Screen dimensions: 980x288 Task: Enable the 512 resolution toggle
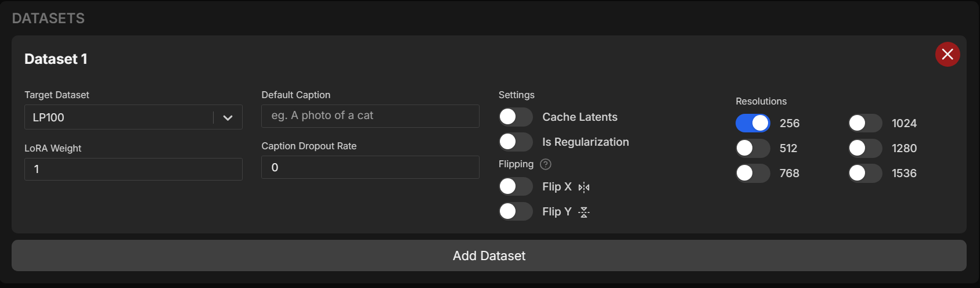(752, 148)
